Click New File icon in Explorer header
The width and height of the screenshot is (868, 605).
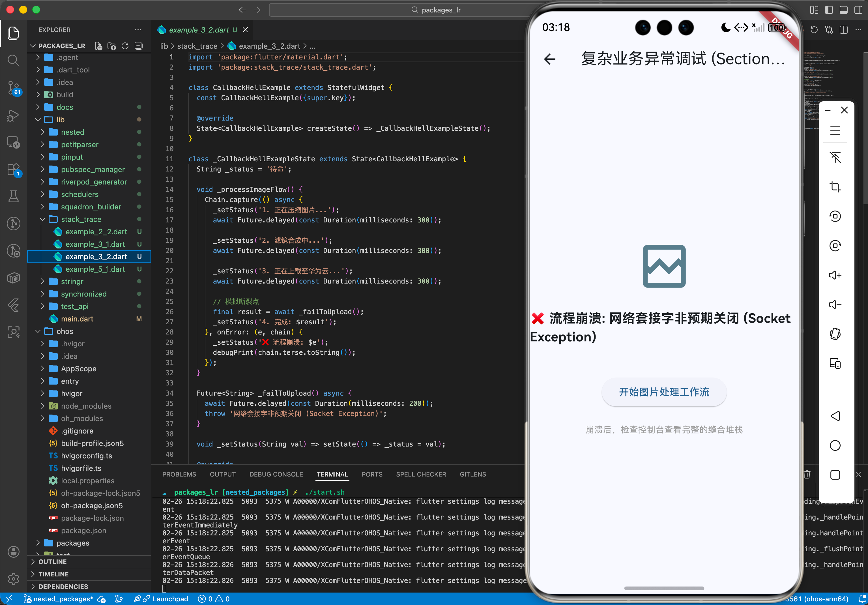[x=98, y=46]
